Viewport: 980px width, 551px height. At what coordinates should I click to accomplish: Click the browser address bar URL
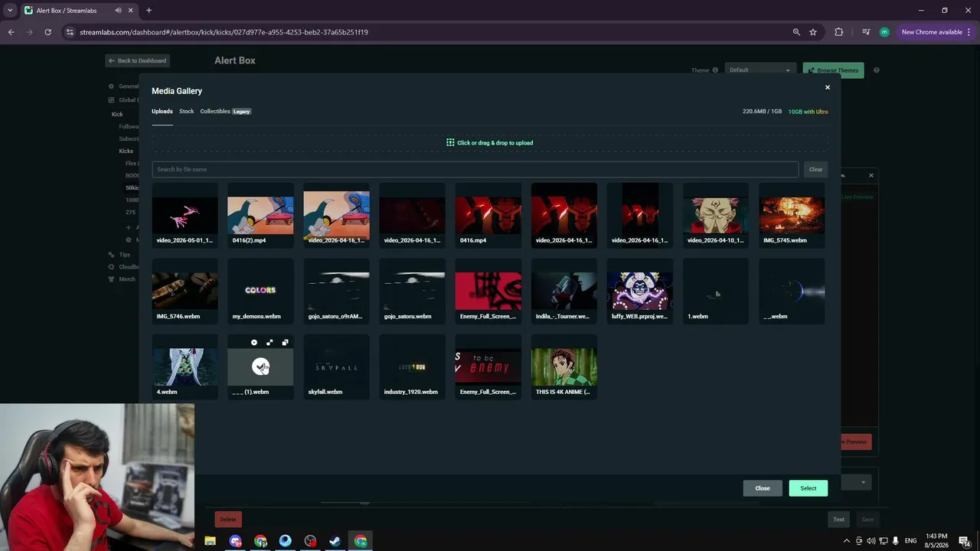(x=224, y=32)
